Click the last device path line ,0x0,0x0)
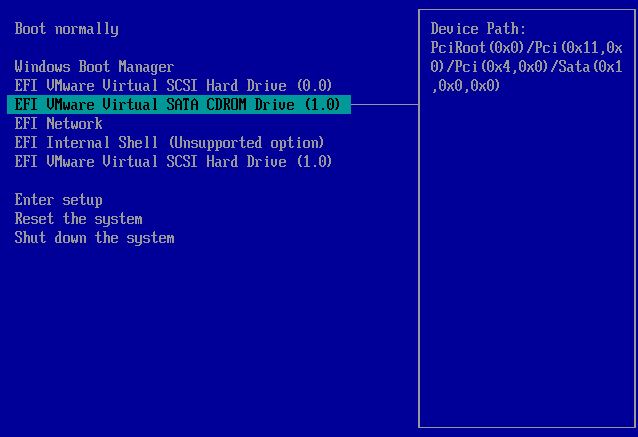The width and height of the screenshot is (638, 437). point(466,86)
